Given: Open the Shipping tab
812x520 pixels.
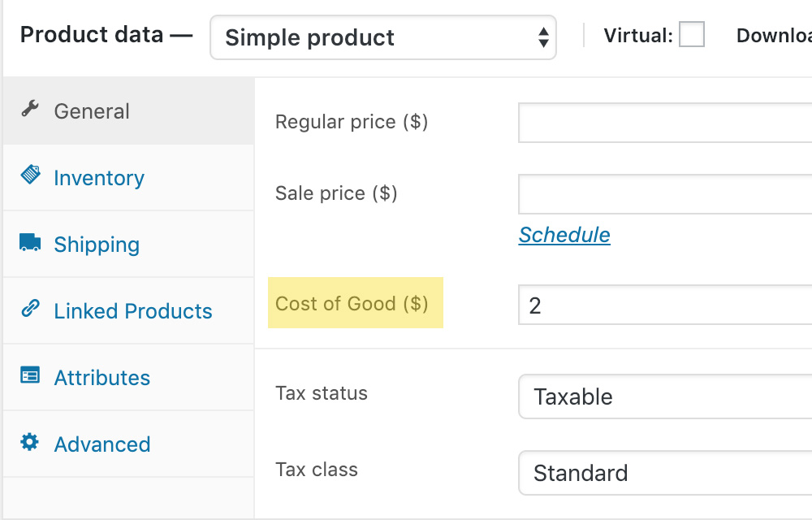Looking at the screenshot, I should pos(97,245).
